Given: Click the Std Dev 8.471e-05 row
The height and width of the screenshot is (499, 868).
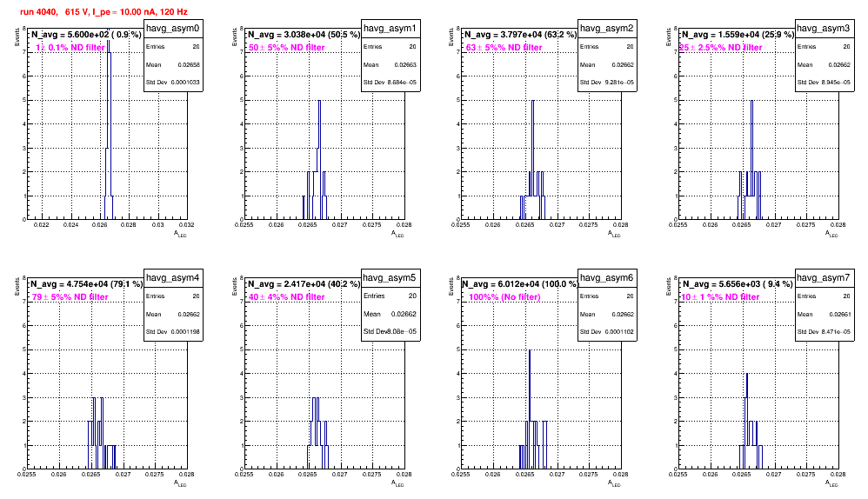Looking at the screenshot, I should [824, 332].
